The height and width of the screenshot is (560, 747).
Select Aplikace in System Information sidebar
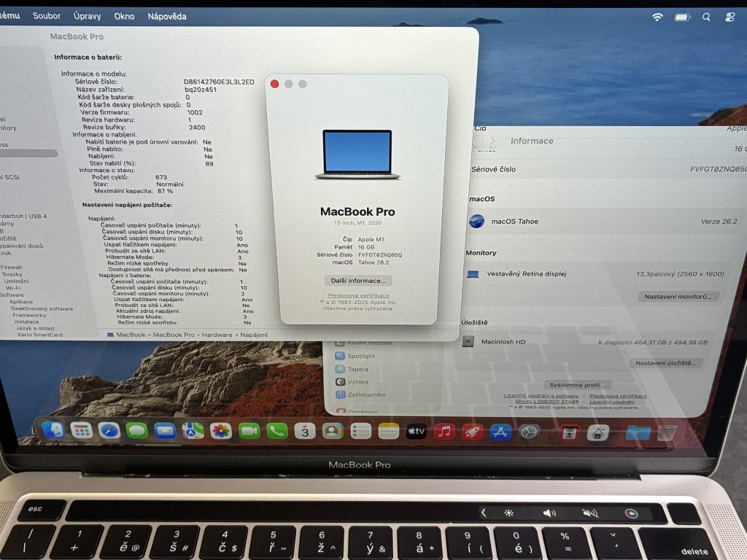pyautogui.click(x=21, y=301)
